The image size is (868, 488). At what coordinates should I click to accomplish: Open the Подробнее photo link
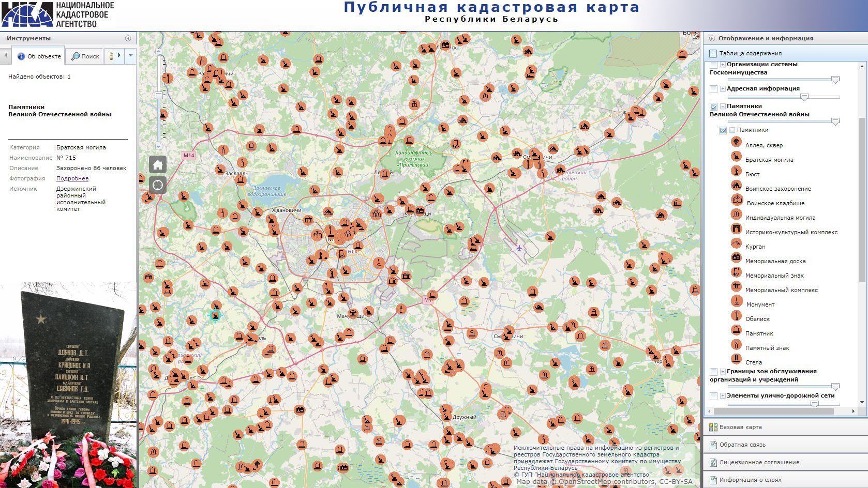point(72,178)
